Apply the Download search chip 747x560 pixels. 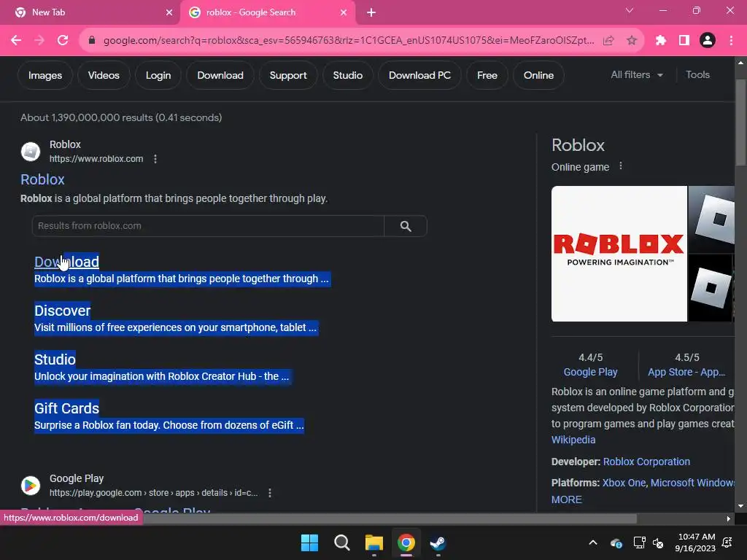click(x=220, y=75)
